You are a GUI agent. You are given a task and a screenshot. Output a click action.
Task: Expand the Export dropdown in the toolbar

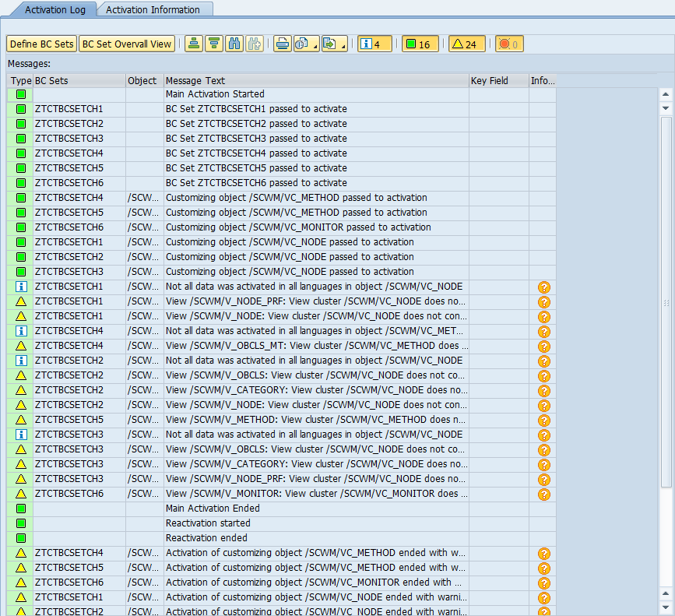pyautogui.click(x=343, y=45)
